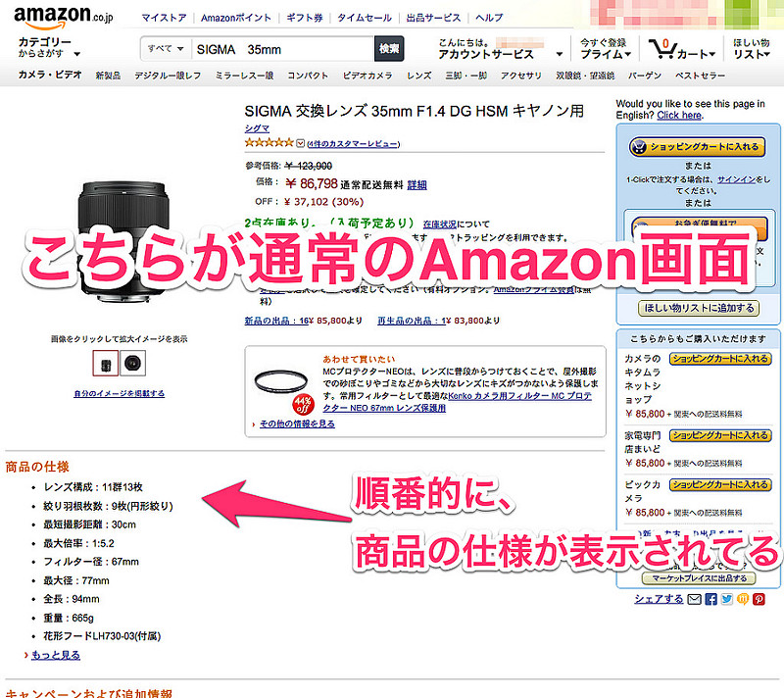Open the すべて search category dropdown
Viewport: 784px width, 698px height.
pyautogui.click(x=166, y=48)
